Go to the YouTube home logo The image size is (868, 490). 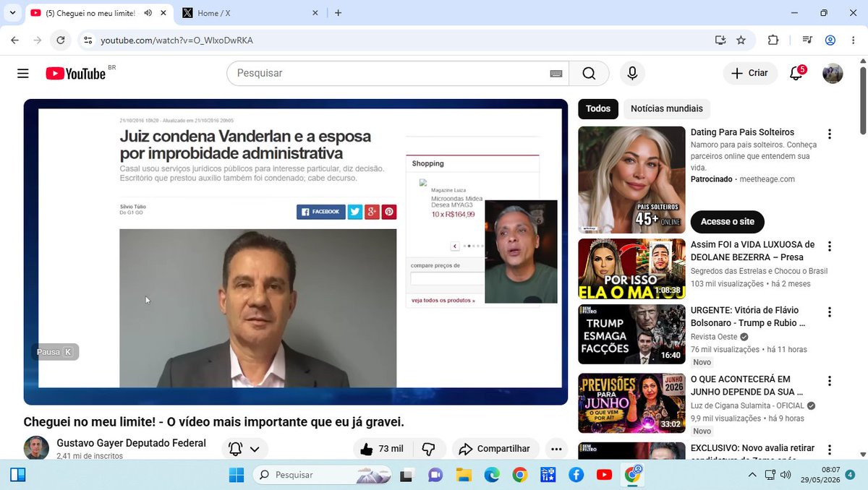[76, 73]
